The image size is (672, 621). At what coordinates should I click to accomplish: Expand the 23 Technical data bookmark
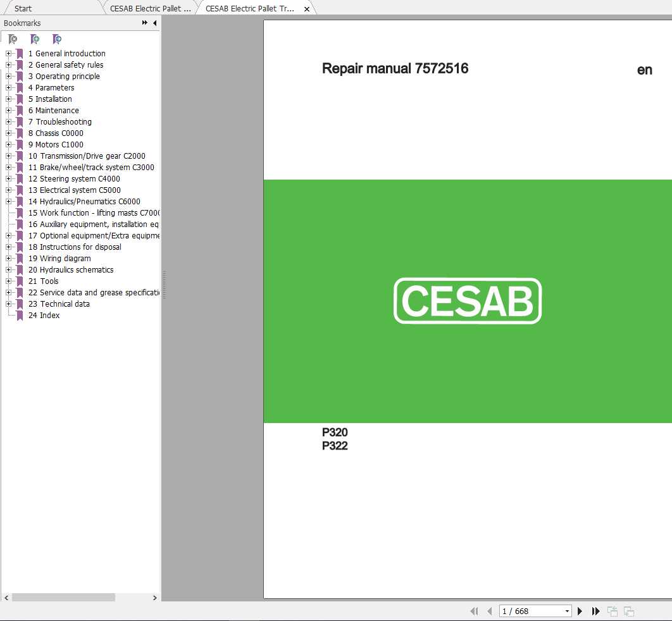(x=9, y=304)
